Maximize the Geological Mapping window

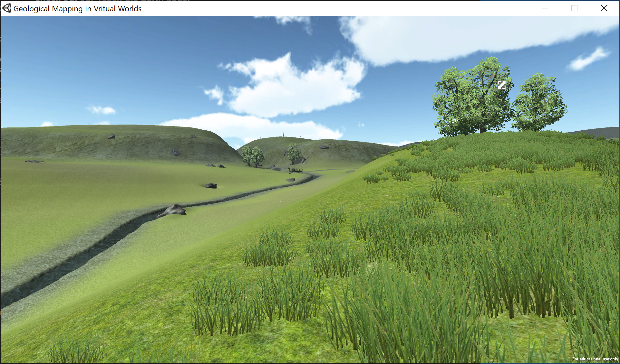574,8
